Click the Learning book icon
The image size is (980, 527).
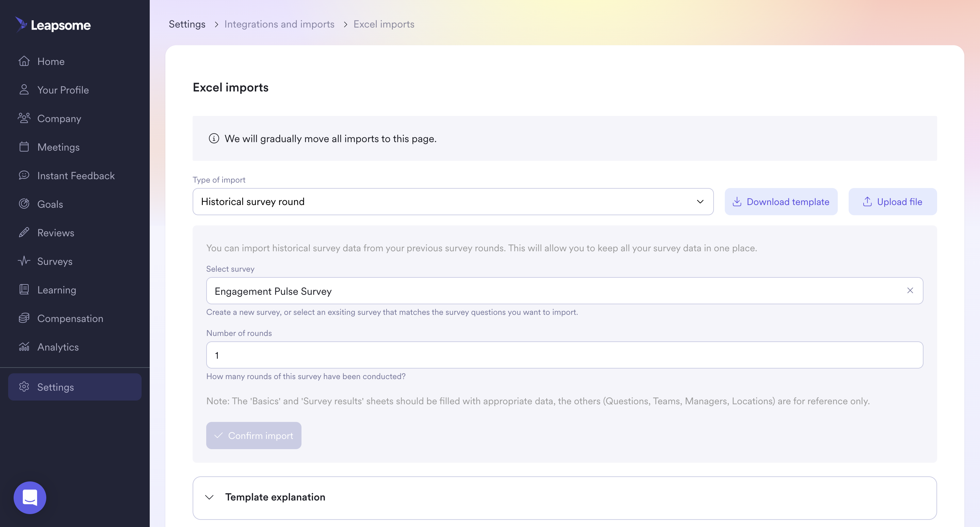click(x=24, y=289)
